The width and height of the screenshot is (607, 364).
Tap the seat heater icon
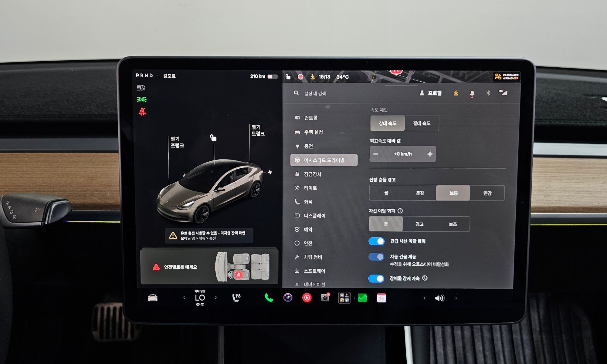click(x=236, y=298)
